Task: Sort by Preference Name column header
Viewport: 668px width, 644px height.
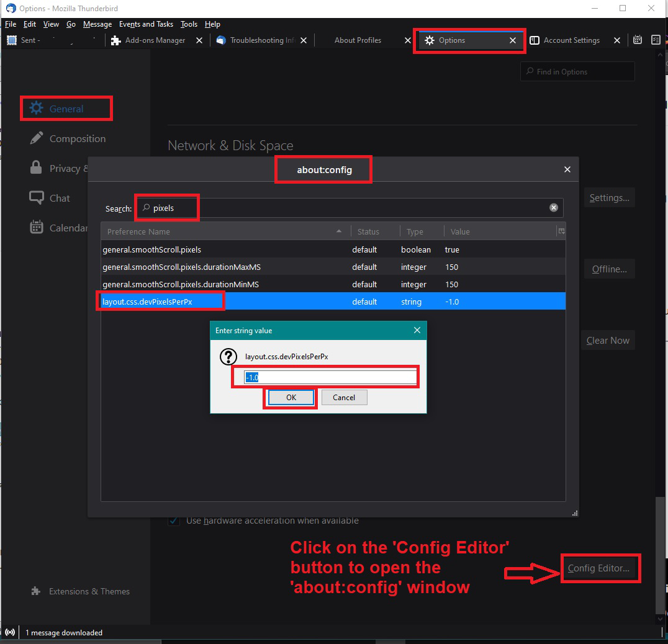Action: 223,231
